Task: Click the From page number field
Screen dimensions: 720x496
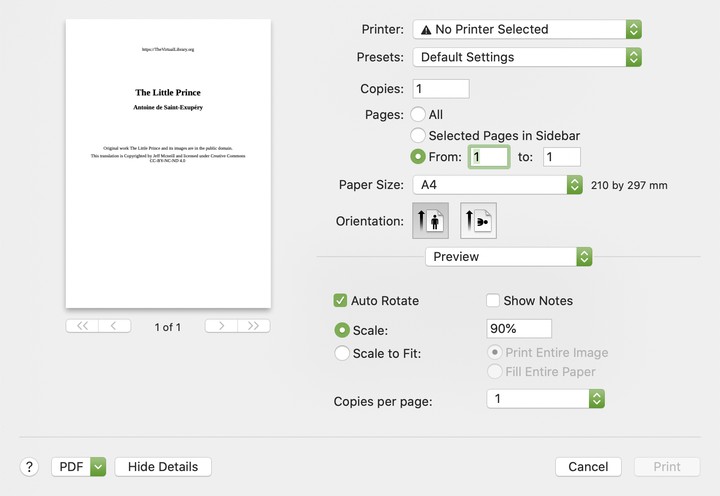Action: [x=489, y=157]
